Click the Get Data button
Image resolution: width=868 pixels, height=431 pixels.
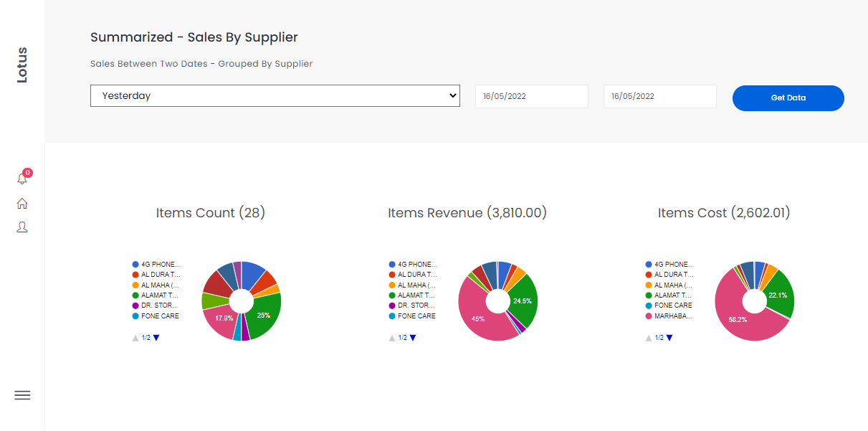(x=788, y=98)
